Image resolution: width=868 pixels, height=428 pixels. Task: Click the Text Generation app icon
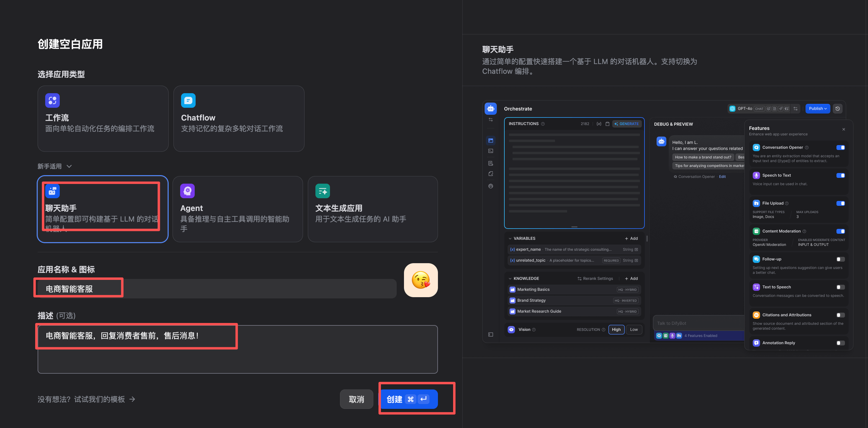tap(322, 191)
